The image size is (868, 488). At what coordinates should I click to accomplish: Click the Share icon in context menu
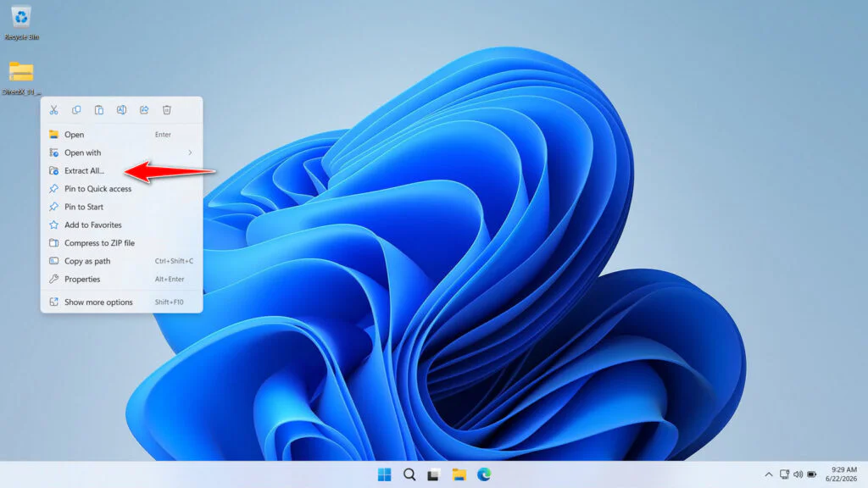pos(144,110)
